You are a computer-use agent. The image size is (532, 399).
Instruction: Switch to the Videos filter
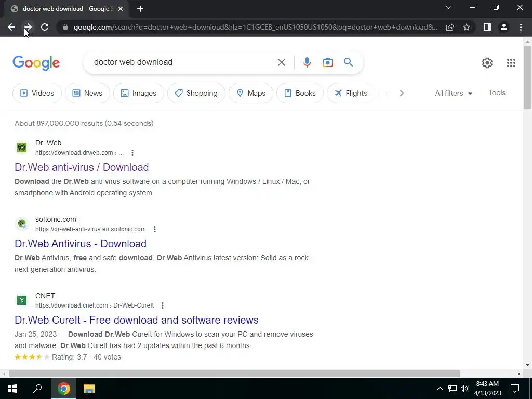(37, 93)
